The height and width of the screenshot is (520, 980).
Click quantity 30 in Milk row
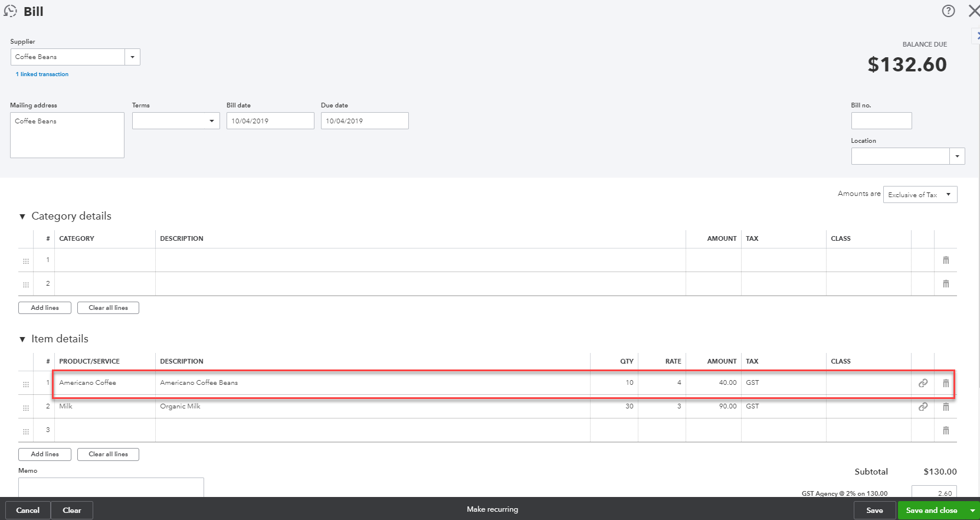(x=614, y=407)
